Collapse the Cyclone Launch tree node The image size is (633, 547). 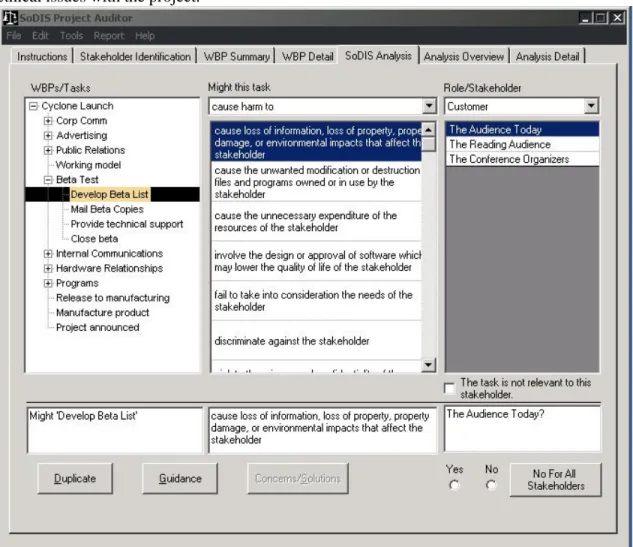click(x=34, y=106)
